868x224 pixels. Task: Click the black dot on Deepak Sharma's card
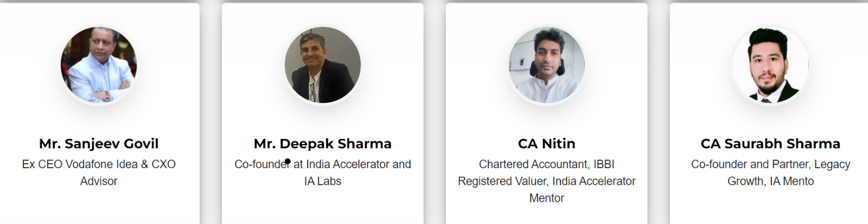pos(288,161)
